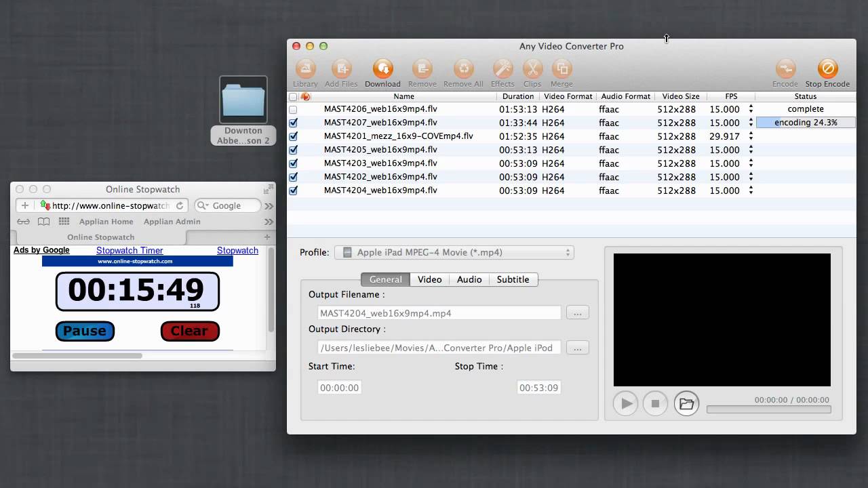Click the Merge toolbar icon

pos(561,69)
